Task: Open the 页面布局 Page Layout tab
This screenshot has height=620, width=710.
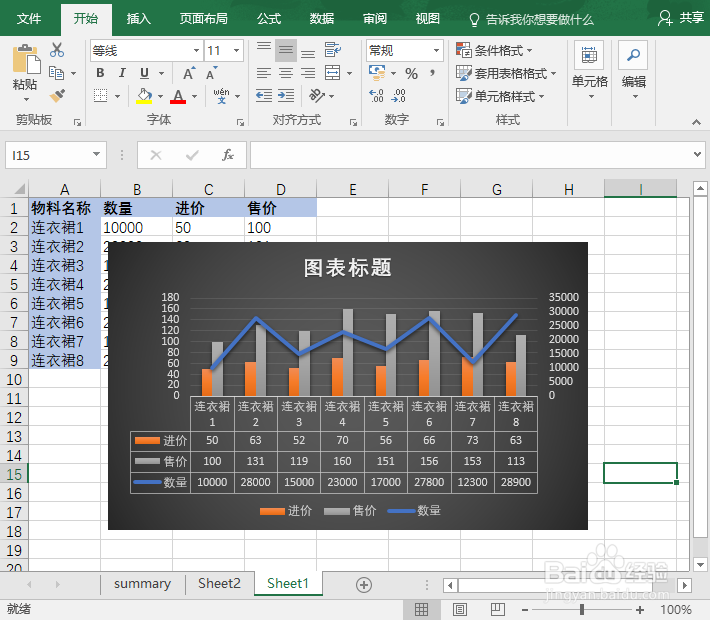Action: click(203, 19)
